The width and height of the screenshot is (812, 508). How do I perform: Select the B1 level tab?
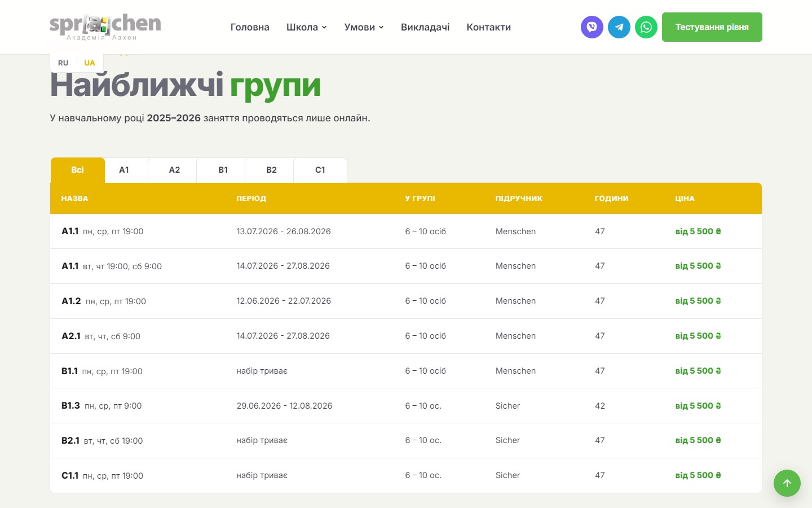(x=223, y=170)
